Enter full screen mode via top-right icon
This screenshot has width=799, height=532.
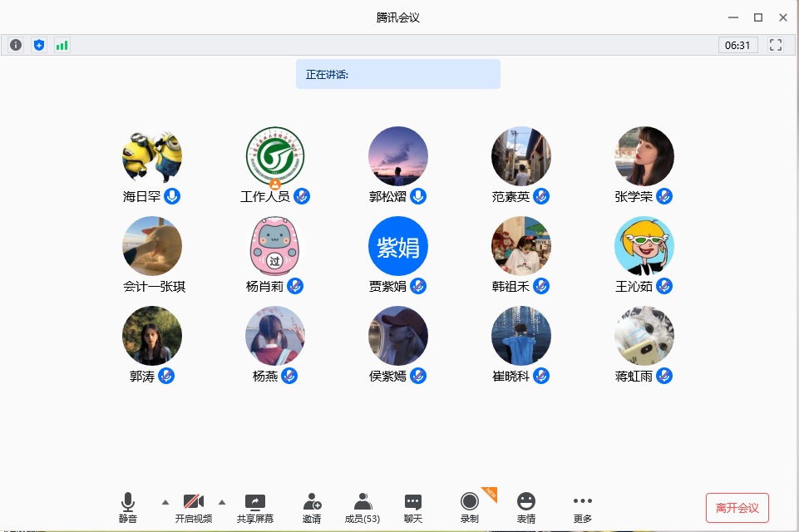776,45
